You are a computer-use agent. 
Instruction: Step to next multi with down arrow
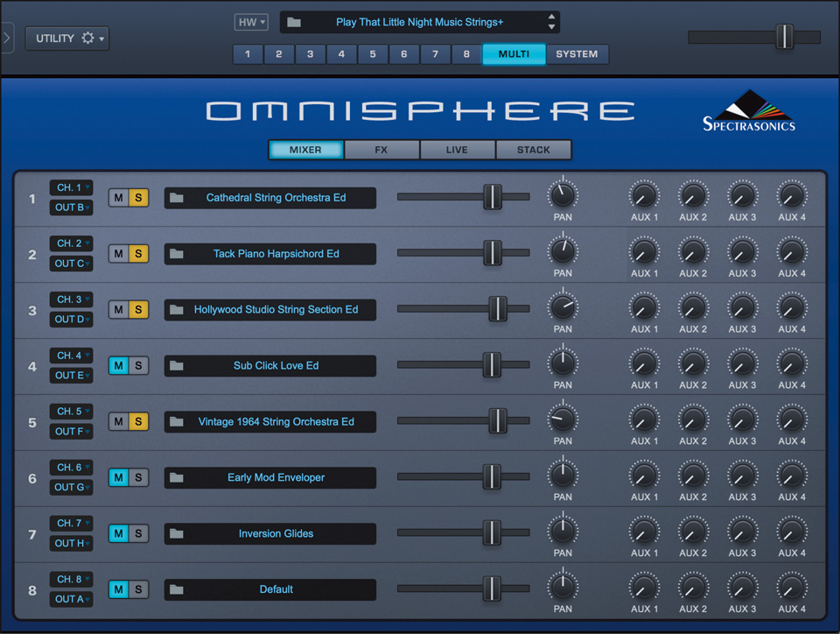pos(552,27)
